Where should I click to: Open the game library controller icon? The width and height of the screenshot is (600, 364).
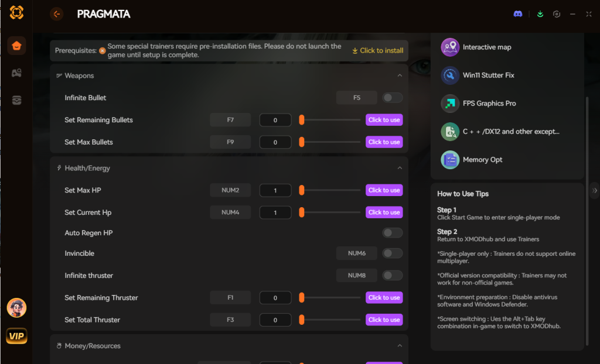pyautogui.click(x=16, y=73)
